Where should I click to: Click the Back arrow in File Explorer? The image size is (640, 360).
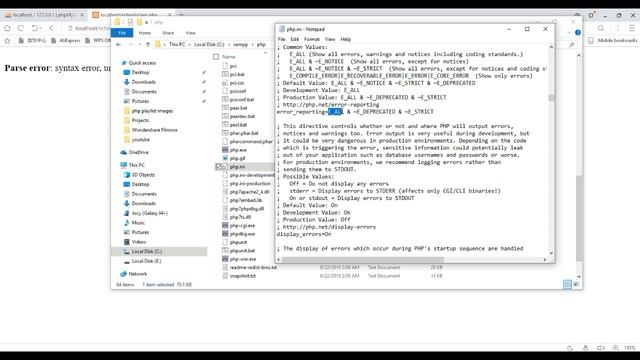[118, 44]
